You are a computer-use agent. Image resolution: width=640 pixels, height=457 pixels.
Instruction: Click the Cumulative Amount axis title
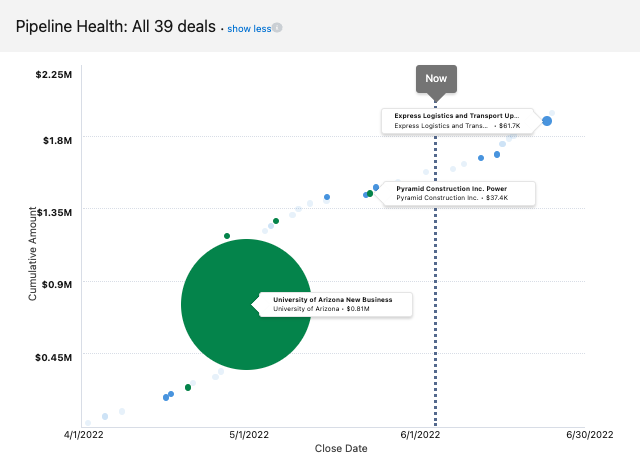(x=32, y=254)
